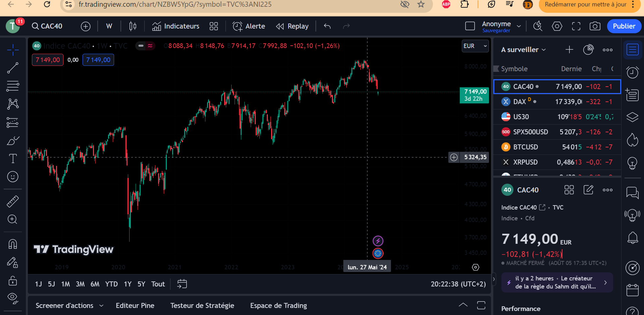Viewport: 644px width, 315px height.
Task: Select the Text annotation tool
Action: (13, 159)
